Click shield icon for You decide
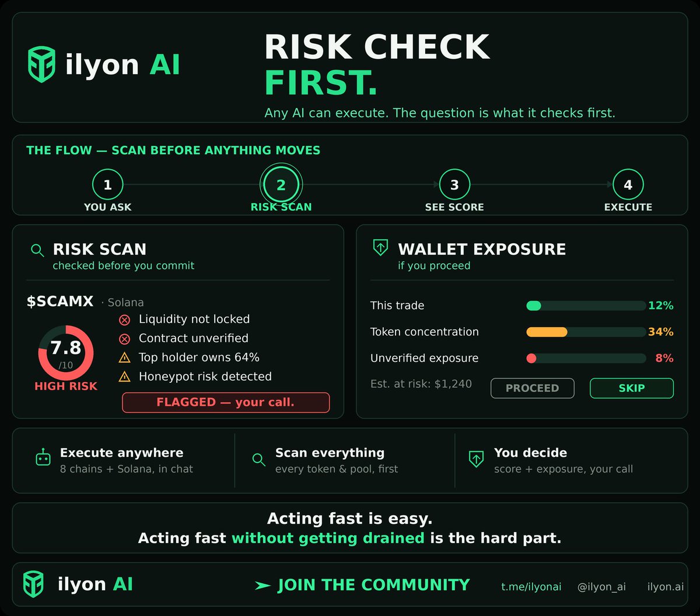The height and width of the screenshot is (616, 700). point(476,459)
